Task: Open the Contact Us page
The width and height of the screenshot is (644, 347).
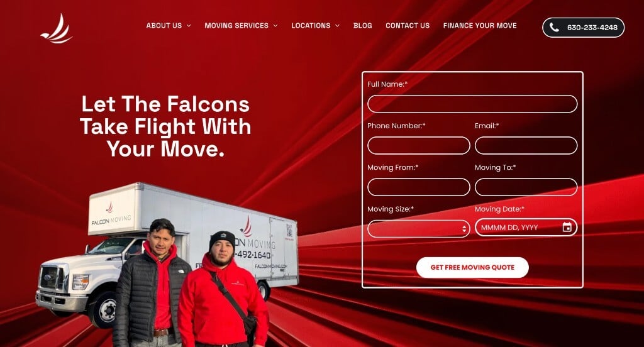Action: click(x=408, y=26)
